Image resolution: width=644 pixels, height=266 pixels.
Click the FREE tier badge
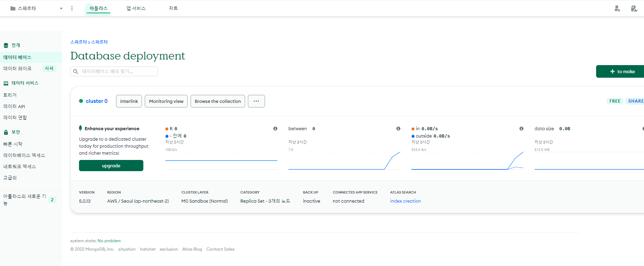(615, 101)
